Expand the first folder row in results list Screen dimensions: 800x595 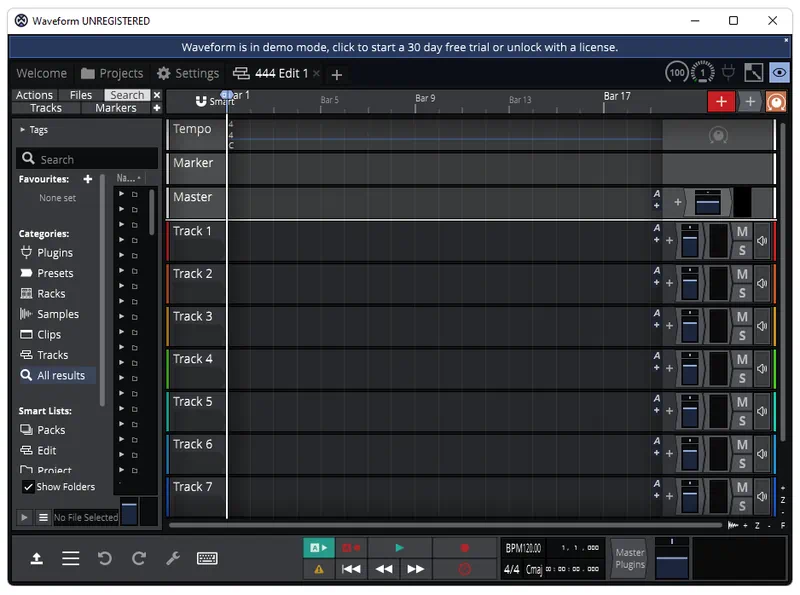121,194
